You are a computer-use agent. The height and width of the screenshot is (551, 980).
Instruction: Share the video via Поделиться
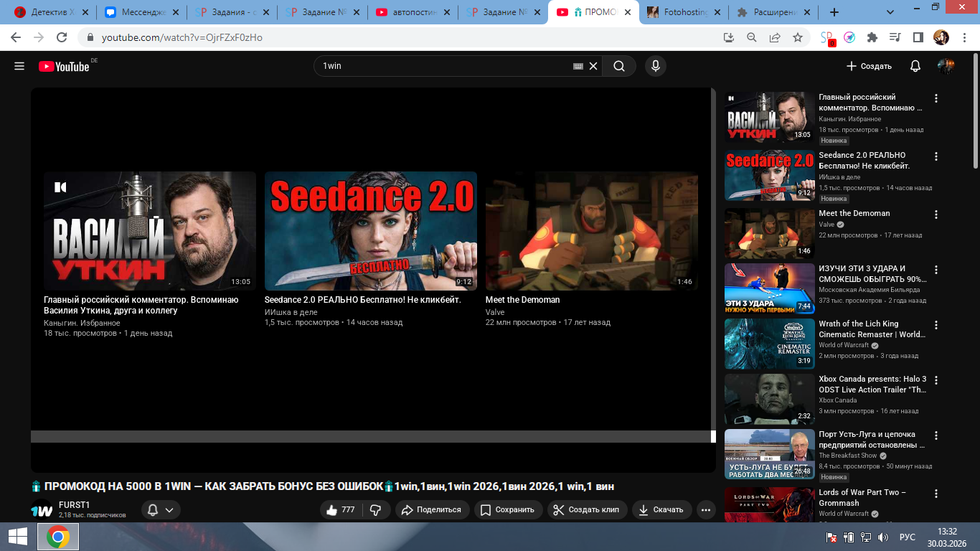pyautogui.click(x=431, y=509)
